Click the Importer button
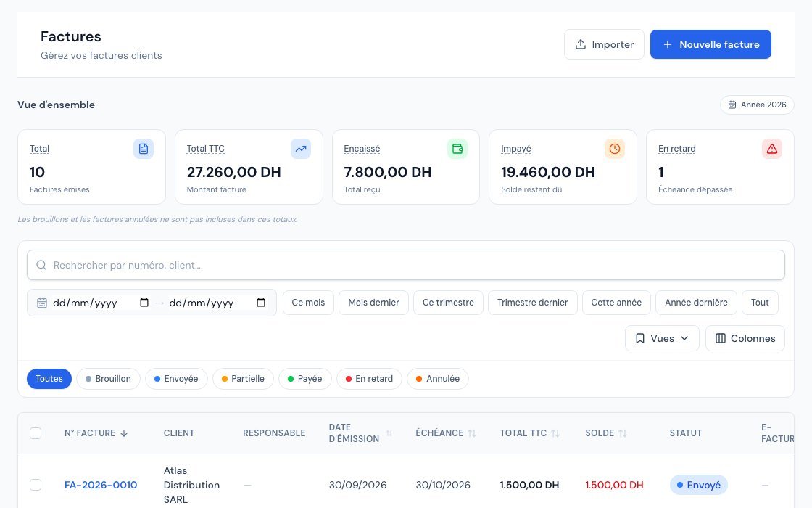 pyautogui.click(x=605, y=44)
